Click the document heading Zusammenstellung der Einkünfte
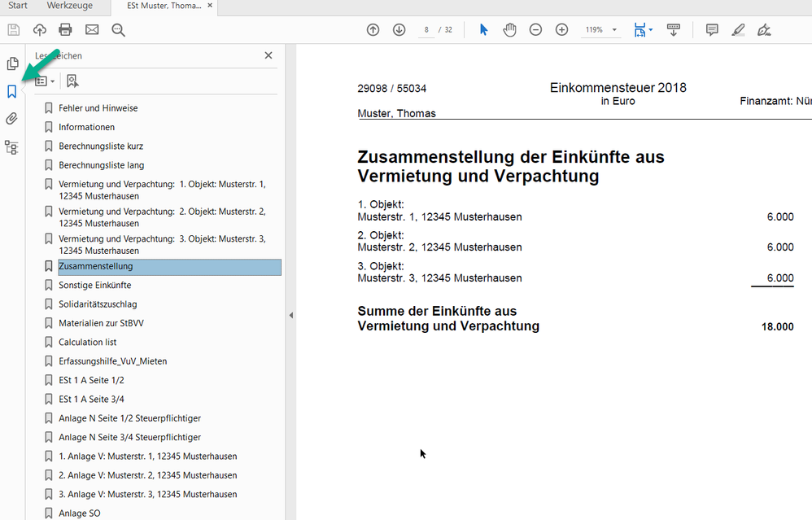Screen dimensions: 812x520 click(511, 166)
